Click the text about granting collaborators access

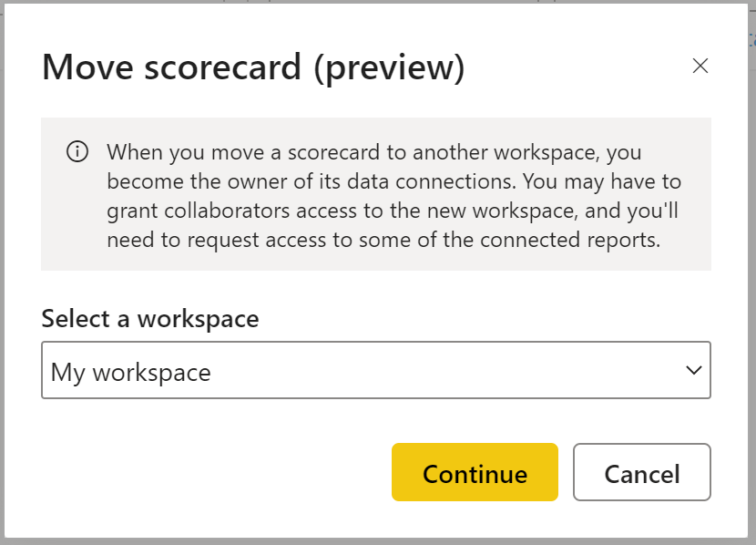(x=393, y=211)
